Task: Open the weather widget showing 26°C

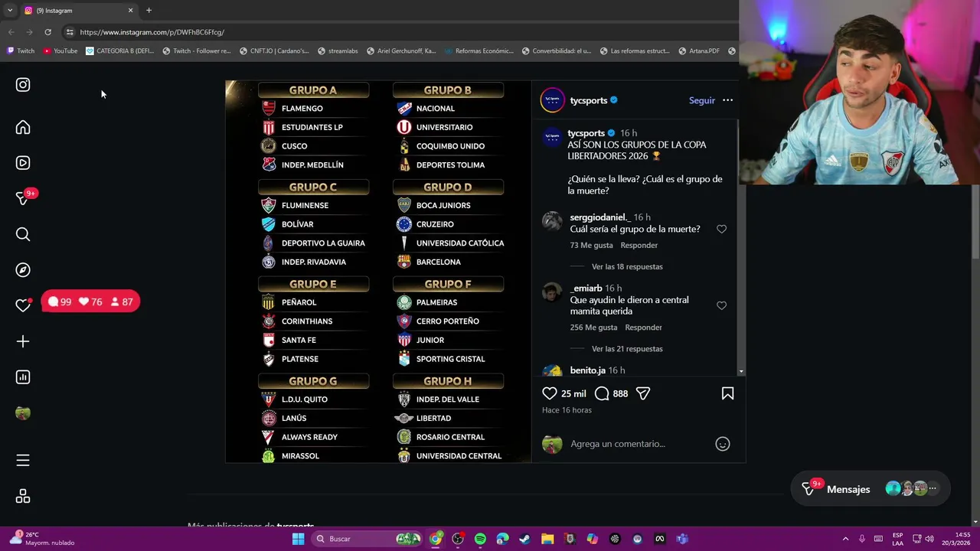Action: pos(43,539)
